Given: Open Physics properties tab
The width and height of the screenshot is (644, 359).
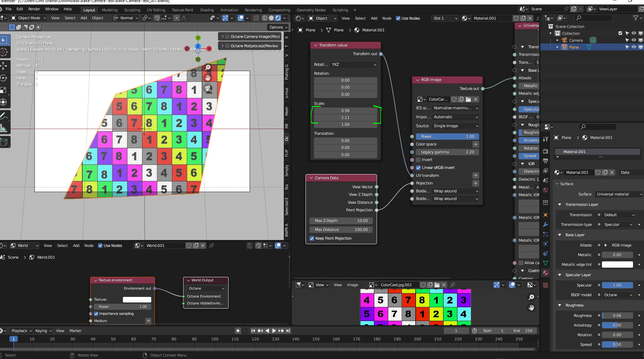Looking at the screenshot, I should (546, 244).
